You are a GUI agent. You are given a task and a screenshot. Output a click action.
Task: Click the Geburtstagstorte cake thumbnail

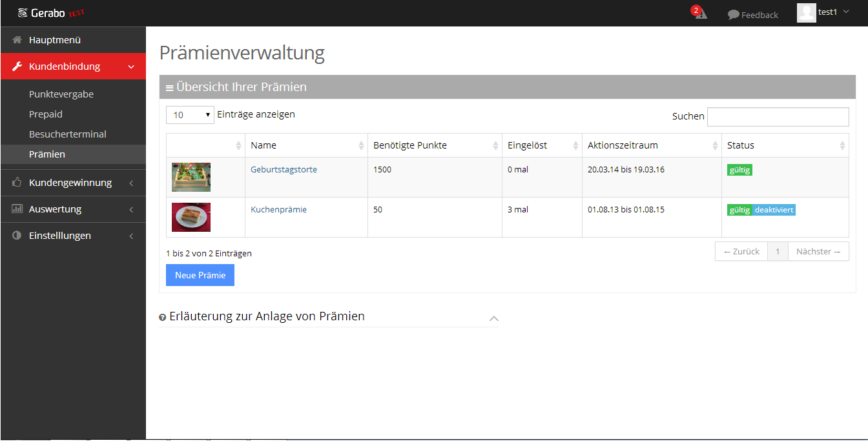191,177
